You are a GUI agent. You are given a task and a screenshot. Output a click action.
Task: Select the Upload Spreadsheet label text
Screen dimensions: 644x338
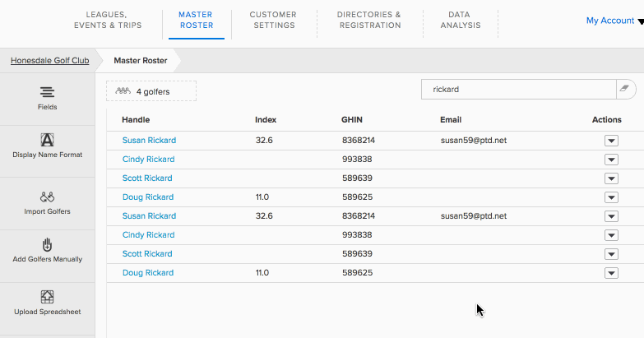tap(47, 312)
